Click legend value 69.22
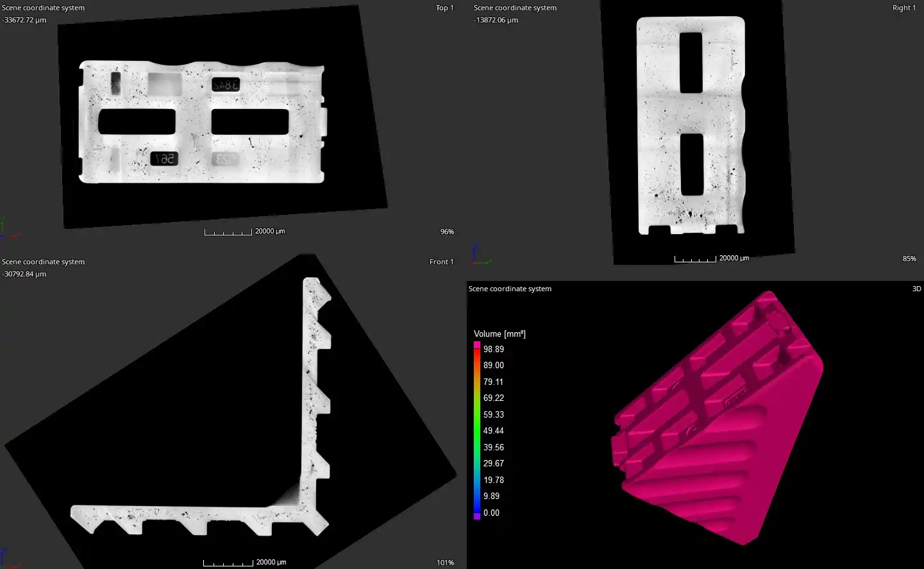Screen dimensions: 924x569 coord(494,398)
